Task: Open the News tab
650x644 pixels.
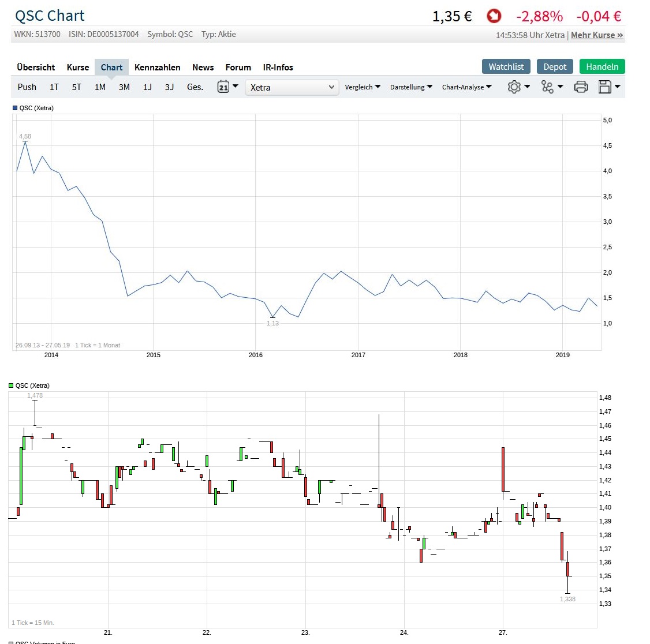Action: [x=203, y=67]
